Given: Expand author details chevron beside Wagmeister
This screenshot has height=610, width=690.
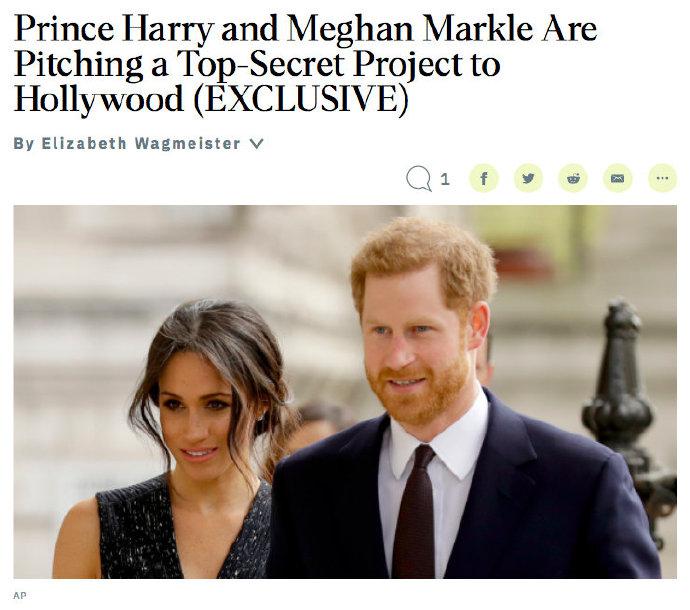Looking at the screenshot, I should [257, 143].
